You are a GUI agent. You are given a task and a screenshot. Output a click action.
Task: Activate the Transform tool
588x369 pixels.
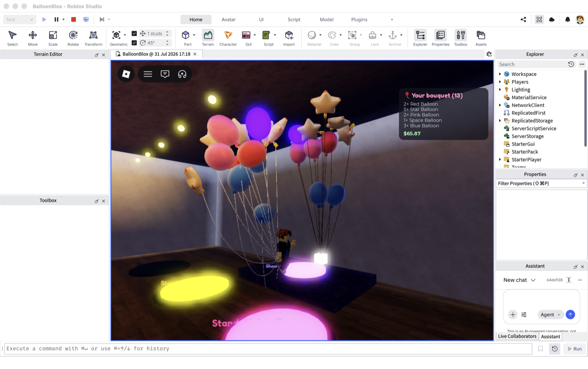pyautogui.click(x=93, y=38)
